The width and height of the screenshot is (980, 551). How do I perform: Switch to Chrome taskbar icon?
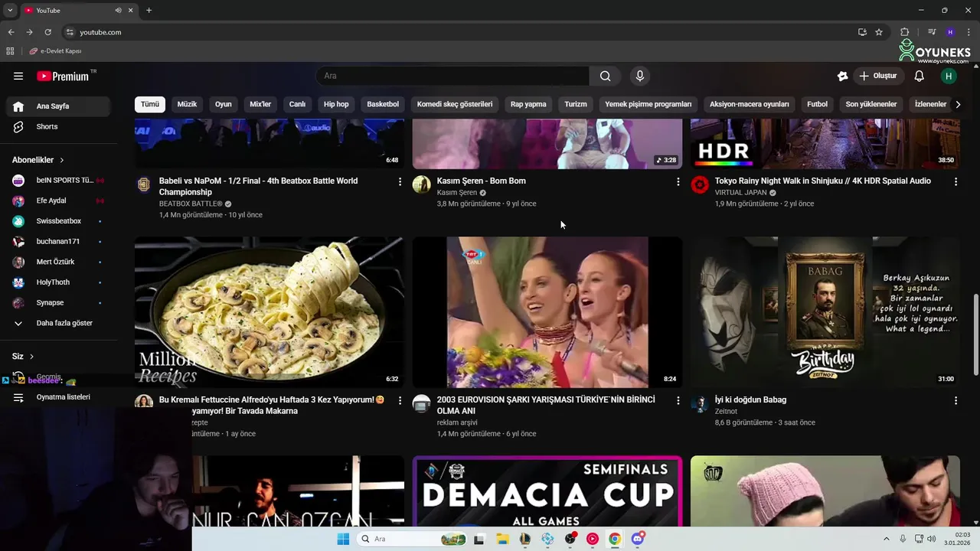(615, 539)
